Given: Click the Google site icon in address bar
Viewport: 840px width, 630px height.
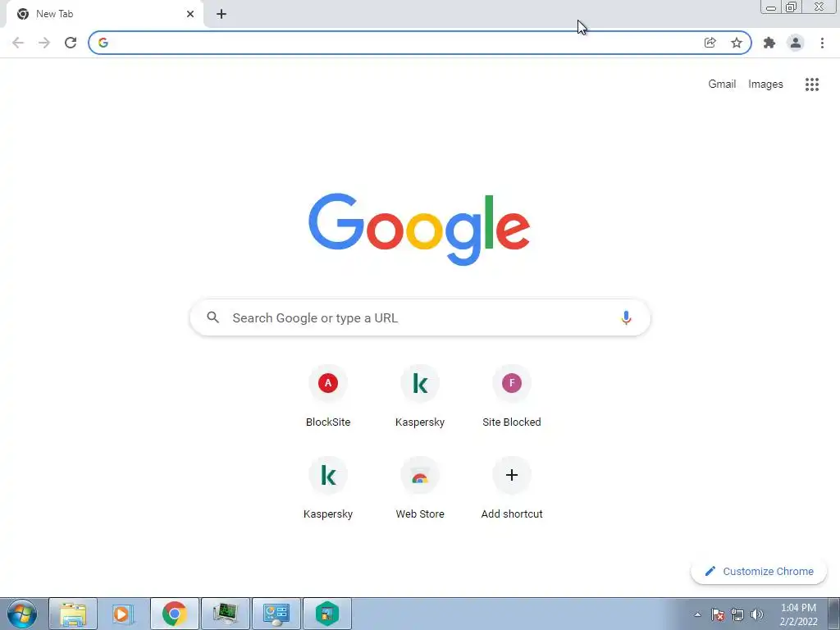Looking at the screenshot, I should 103,43.
